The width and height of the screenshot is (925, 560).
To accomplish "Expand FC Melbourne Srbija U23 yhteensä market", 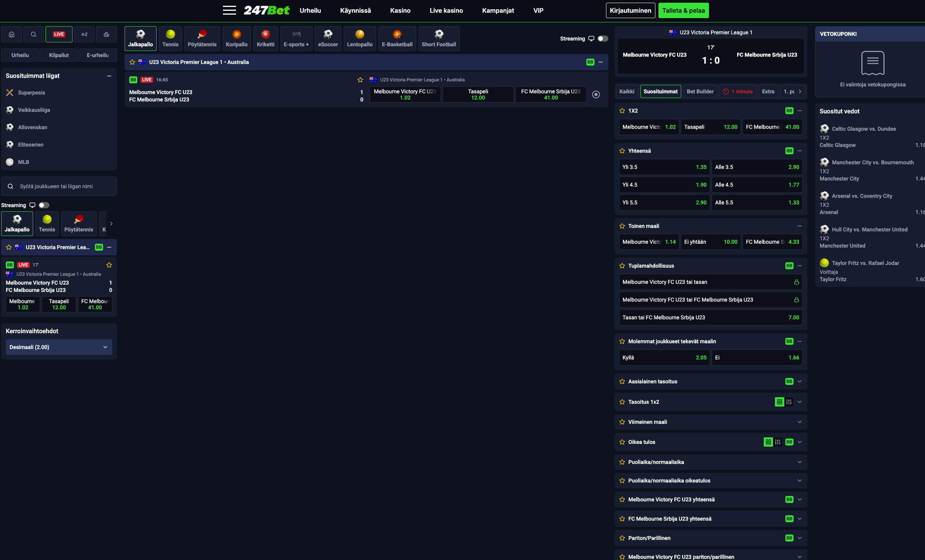I will click(800, 519).
